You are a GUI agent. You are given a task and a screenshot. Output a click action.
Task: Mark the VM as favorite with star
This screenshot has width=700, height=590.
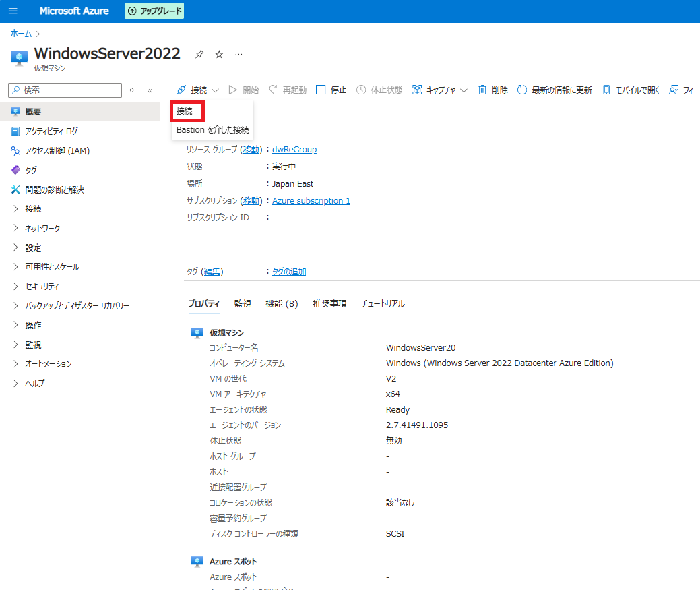[219, 54]
